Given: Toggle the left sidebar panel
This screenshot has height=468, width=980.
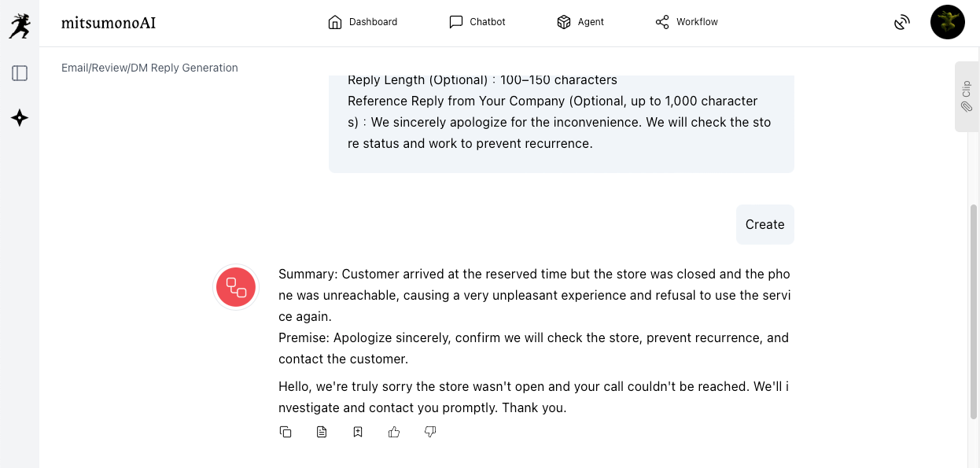Looking at the screenshot, I should [x=20, y=73].
